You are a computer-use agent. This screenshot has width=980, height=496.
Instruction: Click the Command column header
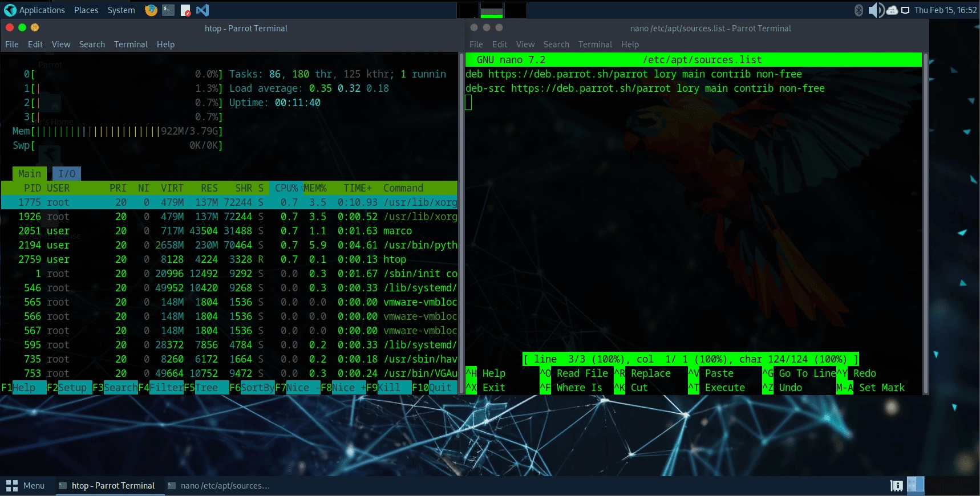click(x=403, y=188)
